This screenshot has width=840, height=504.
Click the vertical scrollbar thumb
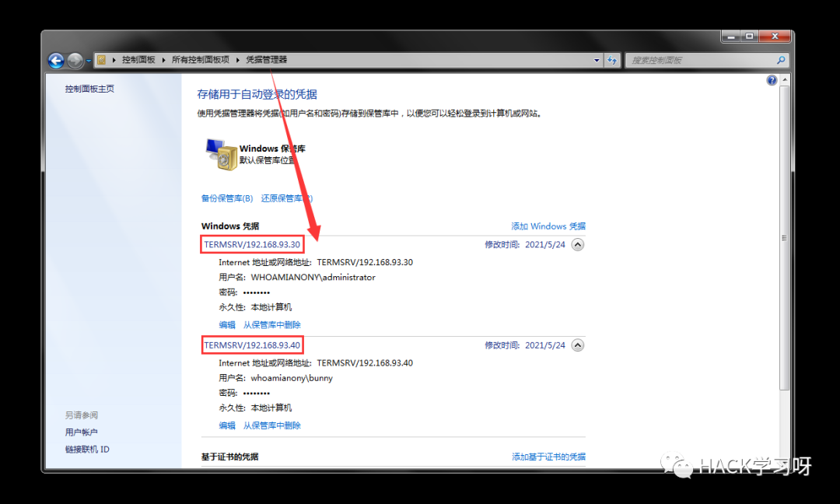coord(785,238)
